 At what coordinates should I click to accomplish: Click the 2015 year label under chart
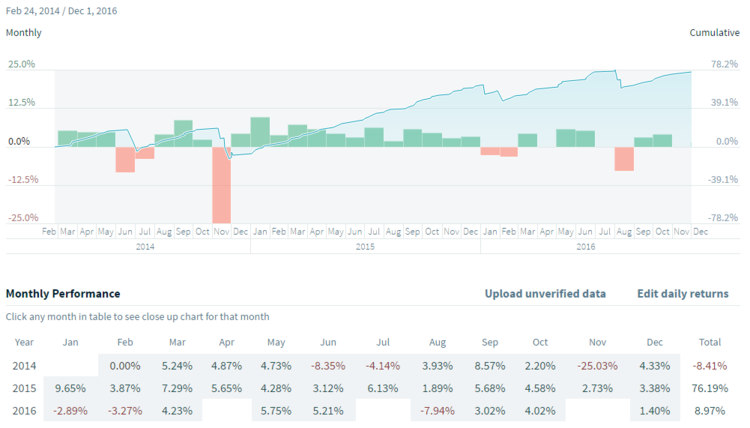pos(365,247)
